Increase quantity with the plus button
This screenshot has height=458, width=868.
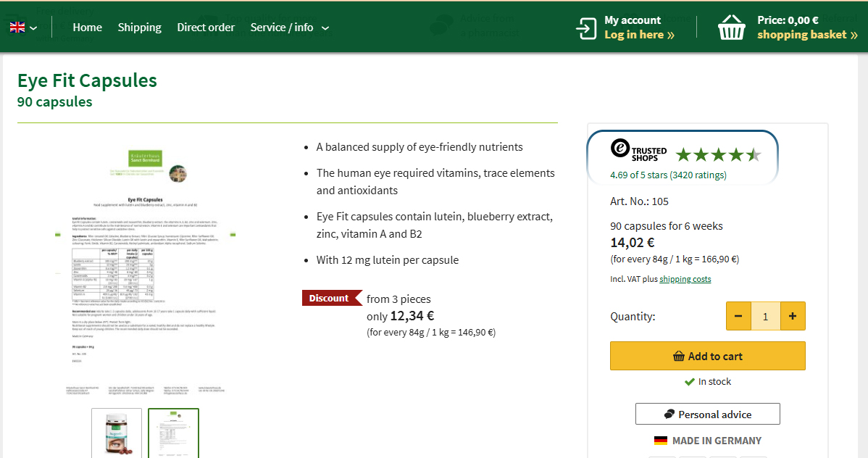point(793,316)
